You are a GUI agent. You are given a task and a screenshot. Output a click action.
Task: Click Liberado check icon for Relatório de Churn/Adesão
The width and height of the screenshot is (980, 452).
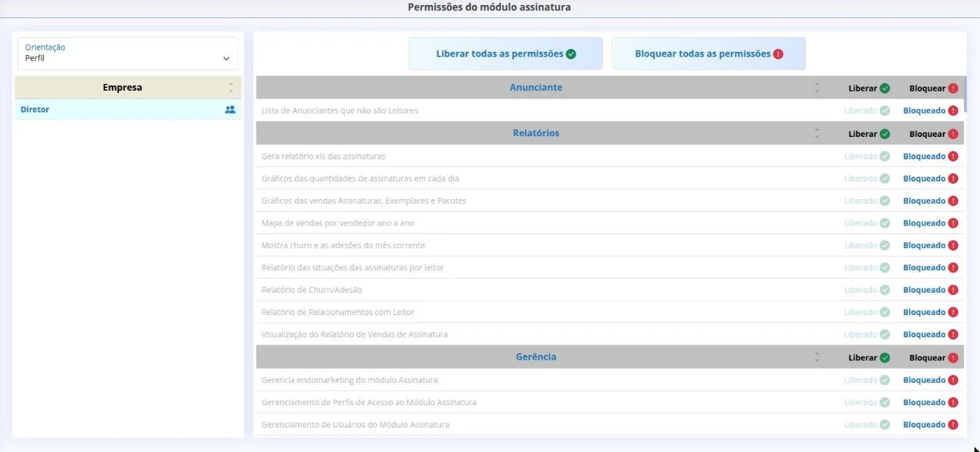click(x=885, y=290)
